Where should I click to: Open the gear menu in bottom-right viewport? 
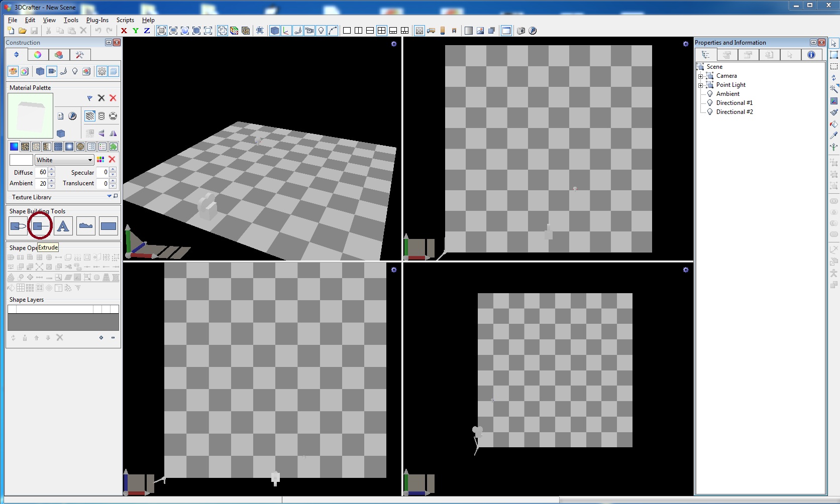(686, 270)
